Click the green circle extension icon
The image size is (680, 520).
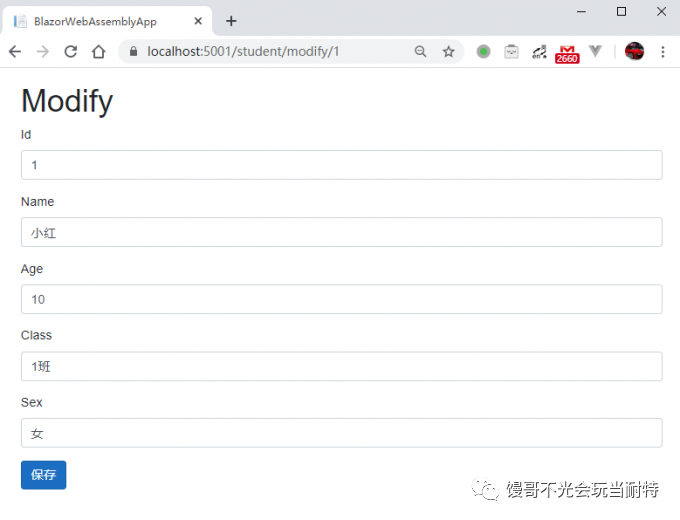coord(484,52)
